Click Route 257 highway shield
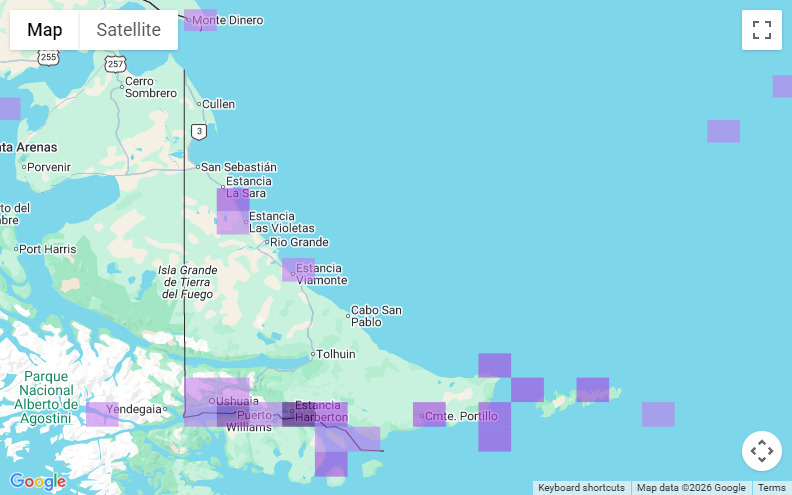 116,63
